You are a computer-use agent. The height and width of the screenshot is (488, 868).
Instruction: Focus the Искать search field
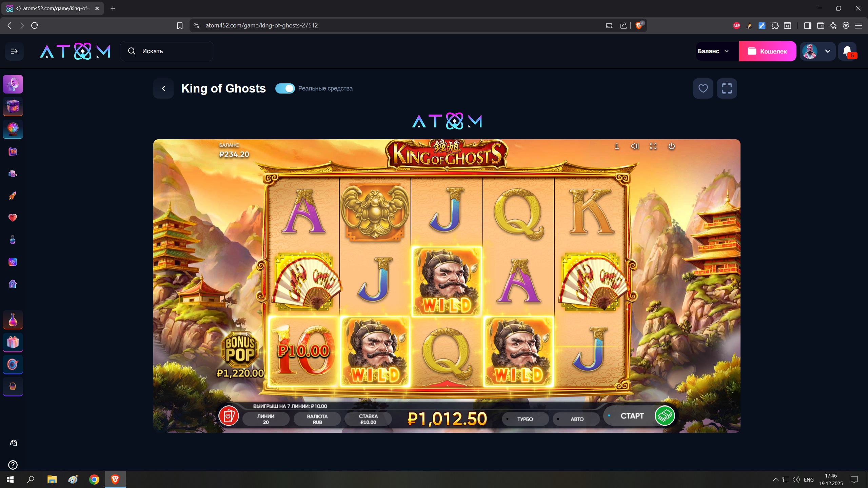coord(166,51)
